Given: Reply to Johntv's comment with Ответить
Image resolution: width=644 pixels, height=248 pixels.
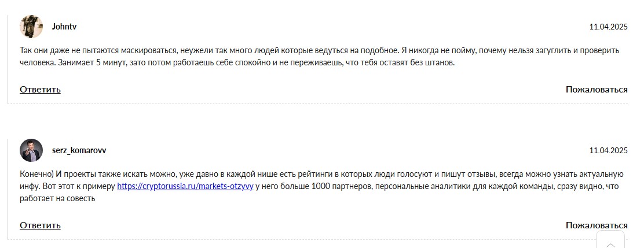Looking at the screenshot, I should [x=40, y=90].
